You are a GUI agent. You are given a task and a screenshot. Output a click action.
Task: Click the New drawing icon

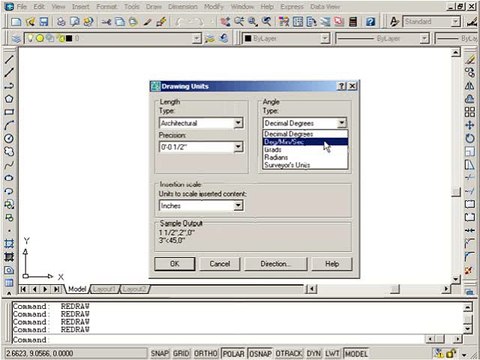[x=16, y=22]
